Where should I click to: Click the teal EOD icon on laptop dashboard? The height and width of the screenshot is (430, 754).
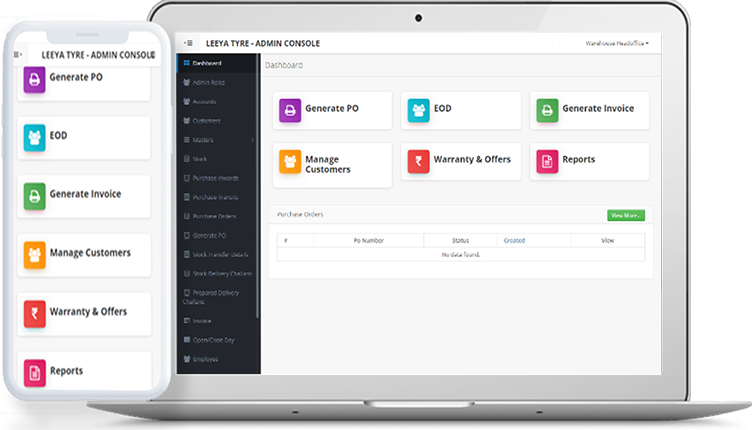tap(418, 110)
